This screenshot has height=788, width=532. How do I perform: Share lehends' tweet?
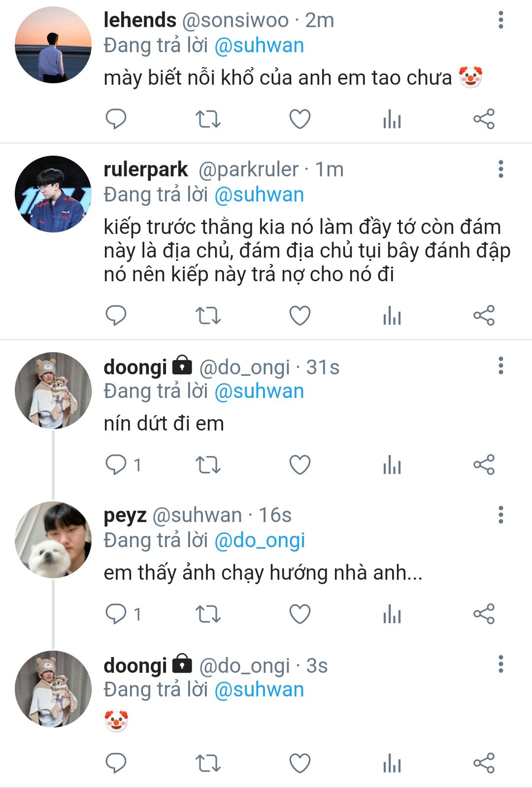click(x=484, y=119)
